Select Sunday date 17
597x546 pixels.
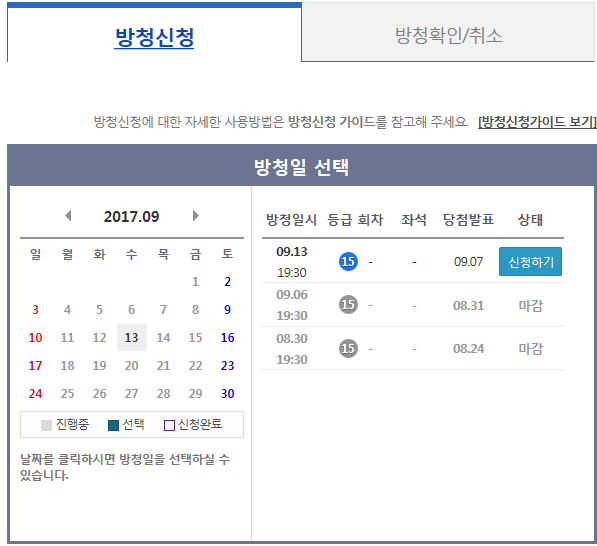pyautogui.click(x=35, y=366)
